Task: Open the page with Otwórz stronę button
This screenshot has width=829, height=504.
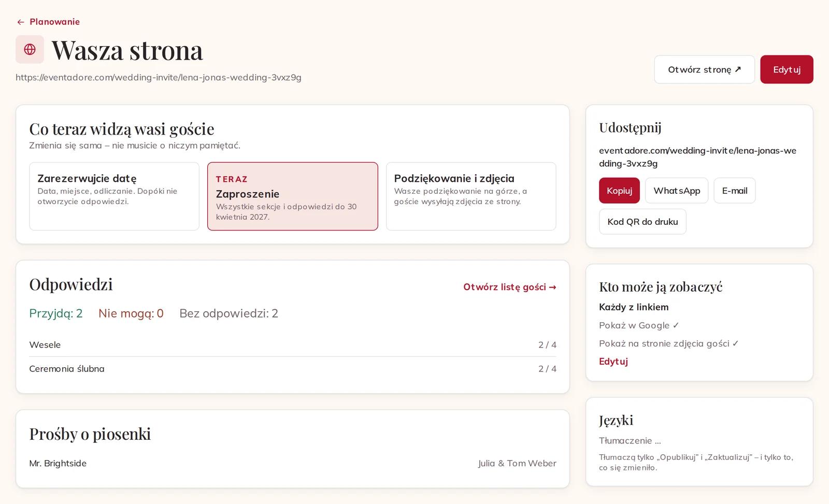Action: (704, 69)
